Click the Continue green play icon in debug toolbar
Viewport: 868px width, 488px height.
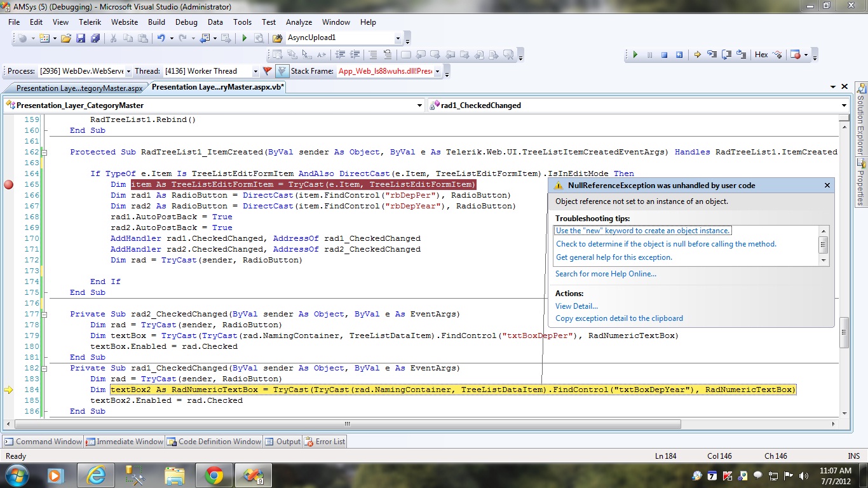635,55
